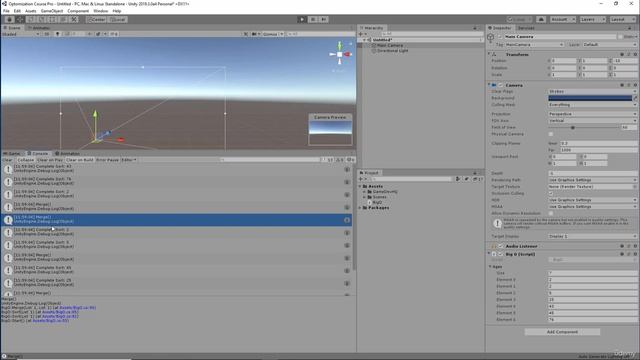Open the Gizmos dropdown

pyautogui.click(x=273, y=34)
